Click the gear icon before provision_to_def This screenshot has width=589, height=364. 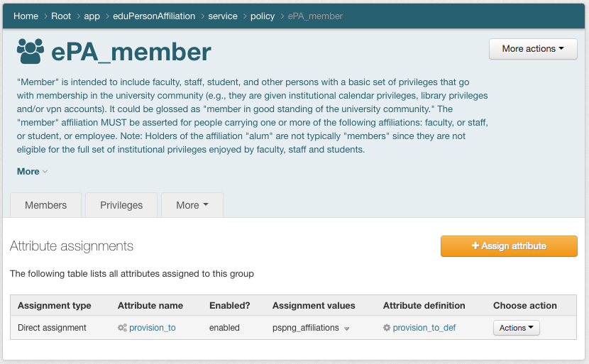click(387, 328)
